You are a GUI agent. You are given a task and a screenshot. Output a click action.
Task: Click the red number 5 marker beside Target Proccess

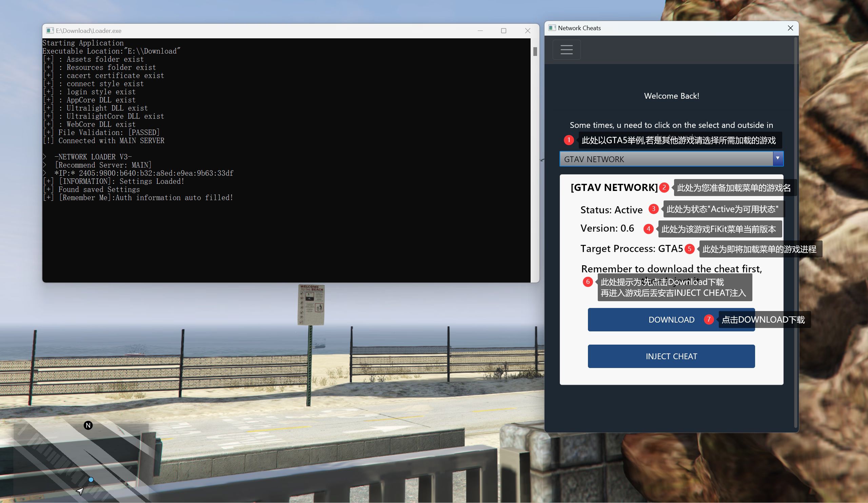(689, 249)
